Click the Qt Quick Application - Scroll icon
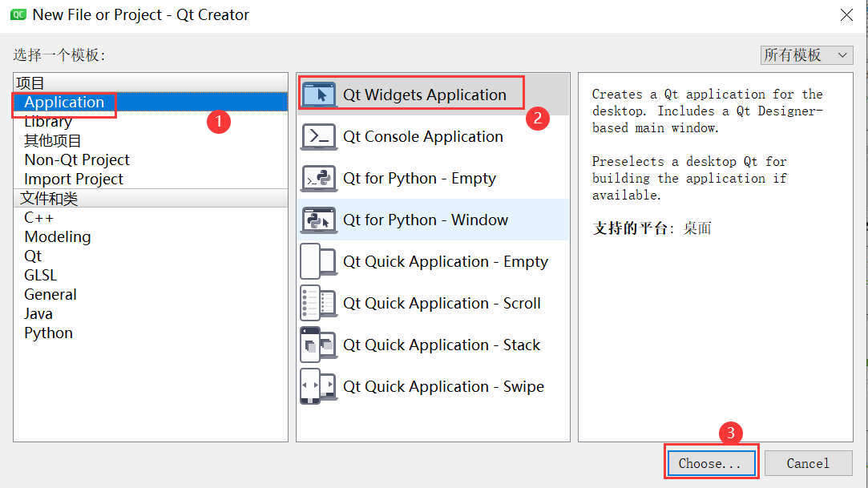Screen dimensions: 868x488 (x=319, y=303)
